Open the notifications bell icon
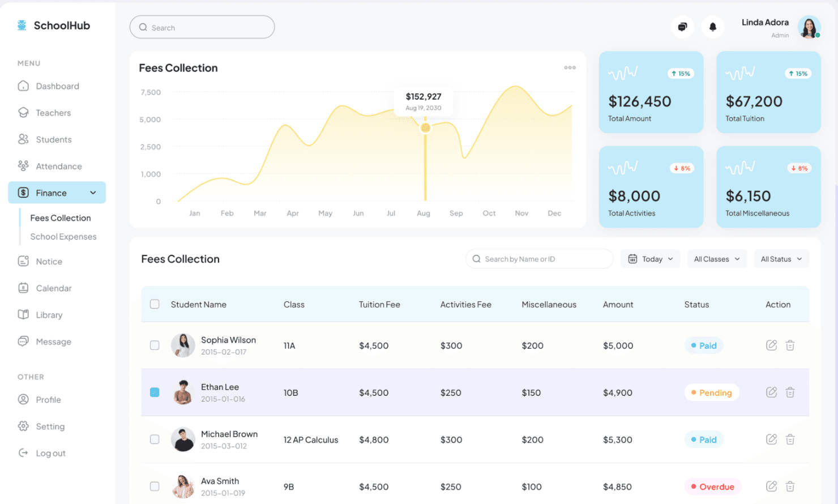 pos(713,27)
